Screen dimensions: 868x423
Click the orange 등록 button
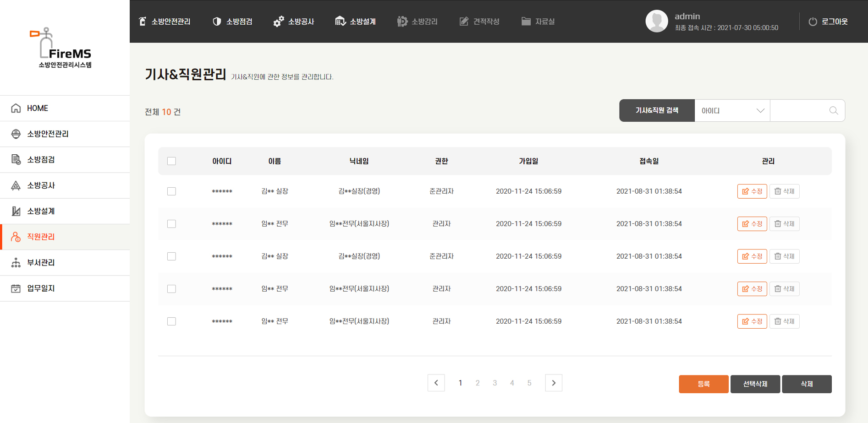pyautogui.click(x=703, y=384)
